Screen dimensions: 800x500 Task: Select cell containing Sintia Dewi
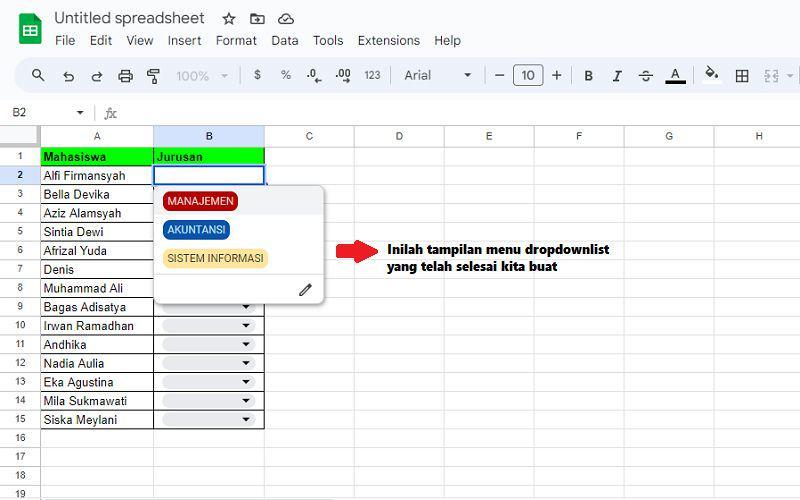[x=97, y=232]
